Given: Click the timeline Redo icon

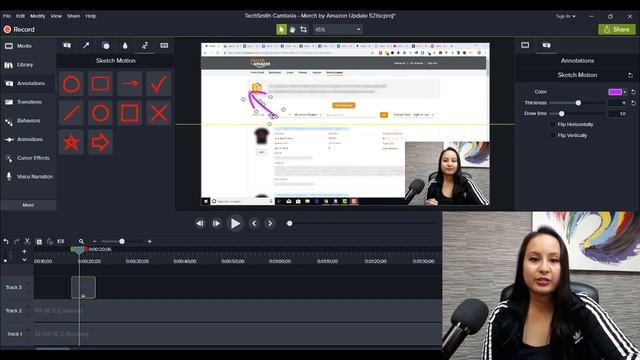Looking at the screenshot, I should click(16, 242).
